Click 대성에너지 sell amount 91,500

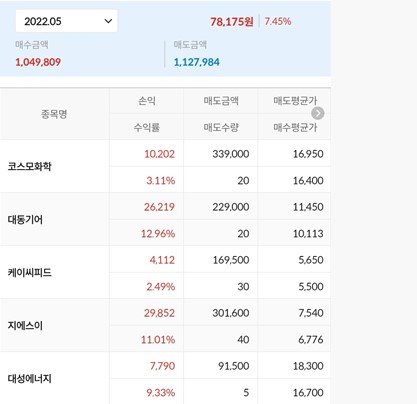pyautogui.click(x=233, y=366)
